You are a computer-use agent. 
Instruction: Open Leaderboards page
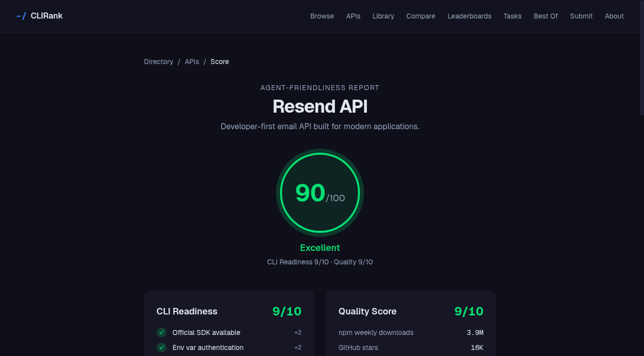[469, 16]
